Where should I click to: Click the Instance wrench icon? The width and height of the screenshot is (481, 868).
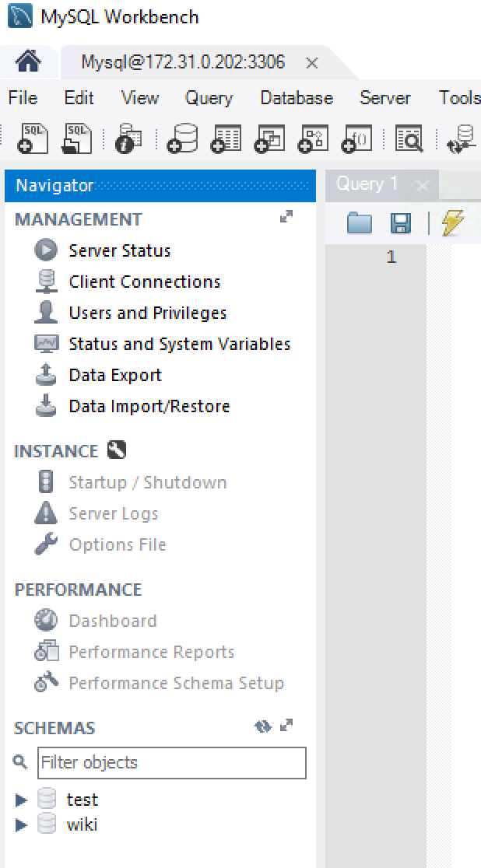(117, 450)
